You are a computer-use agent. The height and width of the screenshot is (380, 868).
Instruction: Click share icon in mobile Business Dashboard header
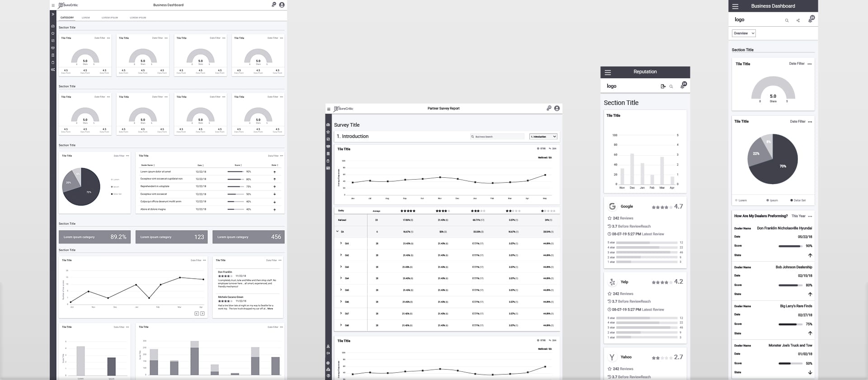pyautogui.click(x=798, y=20)
